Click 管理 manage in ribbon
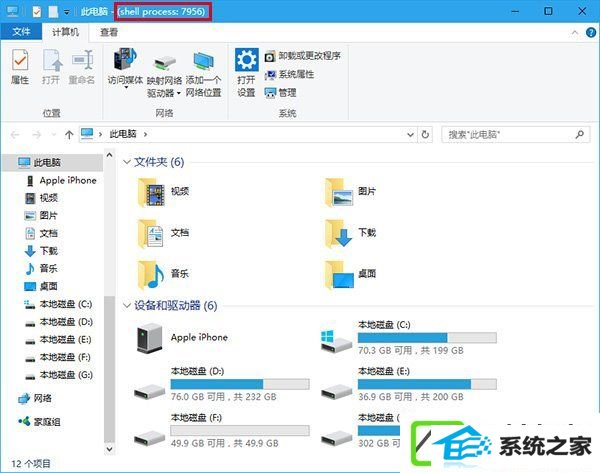 pos(280,93)
